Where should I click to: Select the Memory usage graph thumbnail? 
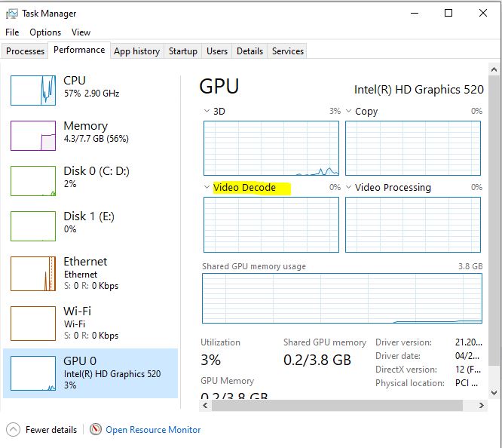[33, 136]
